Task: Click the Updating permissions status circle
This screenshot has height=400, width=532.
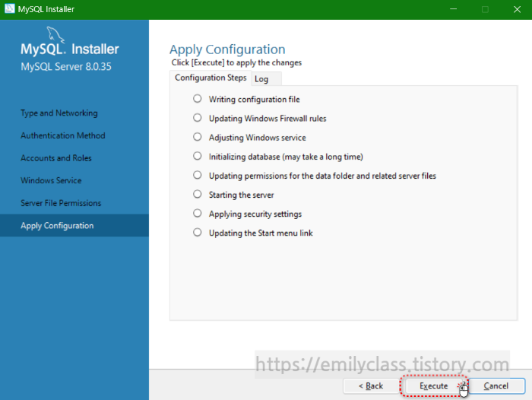Action: (x=197, y=175)
